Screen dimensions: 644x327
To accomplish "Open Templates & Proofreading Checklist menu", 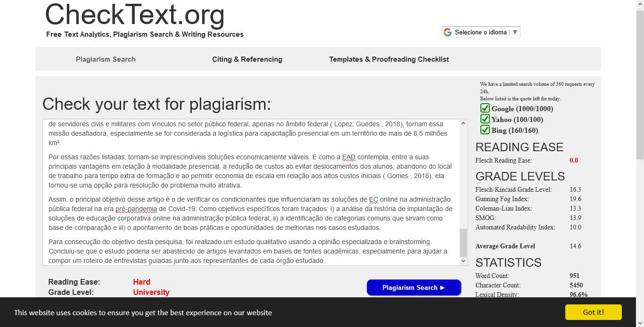I will (x=389, y=59).
